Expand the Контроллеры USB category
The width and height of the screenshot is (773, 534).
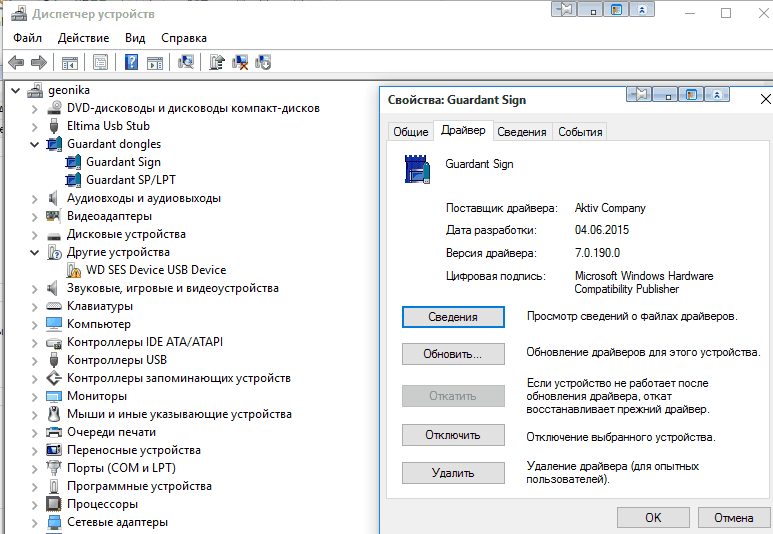35,360
